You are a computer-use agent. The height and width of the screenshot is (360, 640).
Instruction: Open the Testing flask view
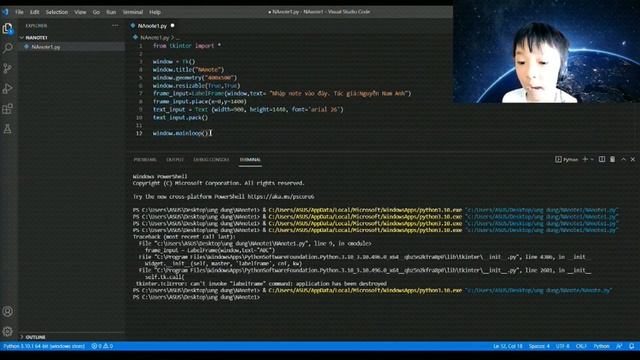point(8,129)
